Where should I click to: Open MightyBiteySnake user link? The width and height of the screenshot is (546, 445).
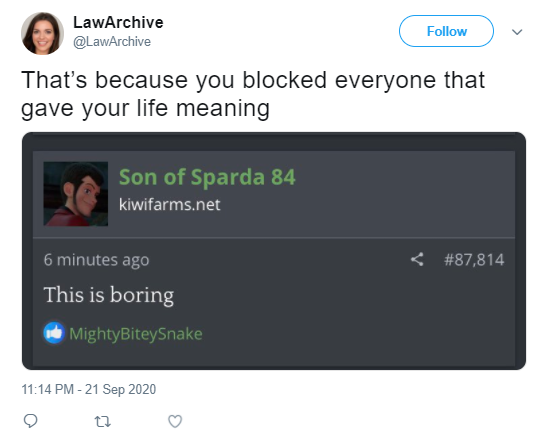tap(136, 334)
